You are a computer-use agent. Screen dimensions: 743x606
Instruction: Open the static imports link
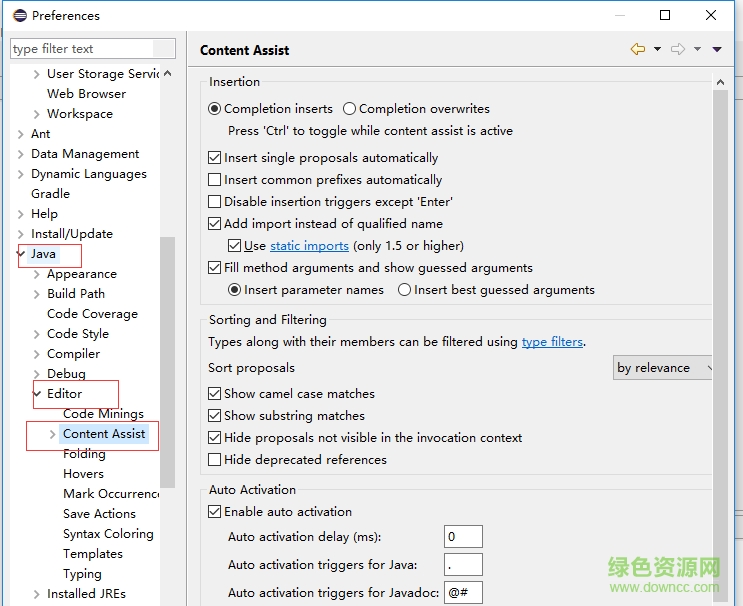coord(309,246)
